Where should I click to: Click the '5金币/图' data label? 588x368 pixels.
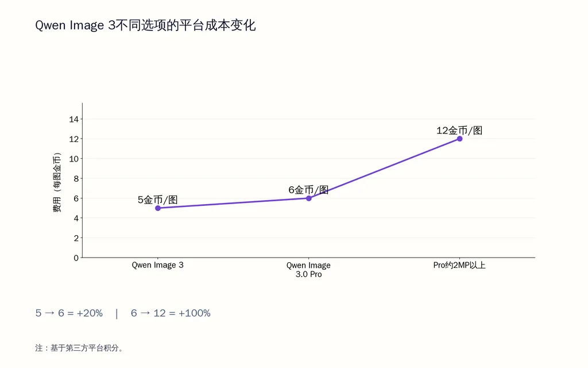coord(157,200)
